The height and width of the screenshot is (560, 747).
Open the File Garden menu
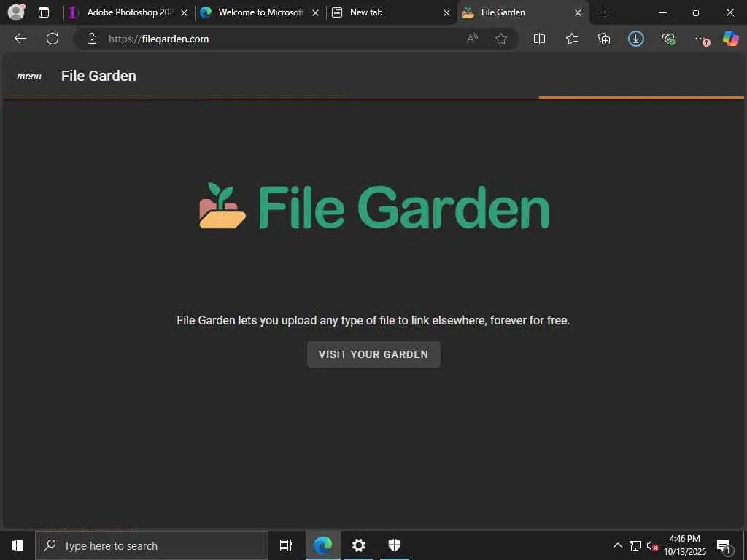[x=29, y=76]
